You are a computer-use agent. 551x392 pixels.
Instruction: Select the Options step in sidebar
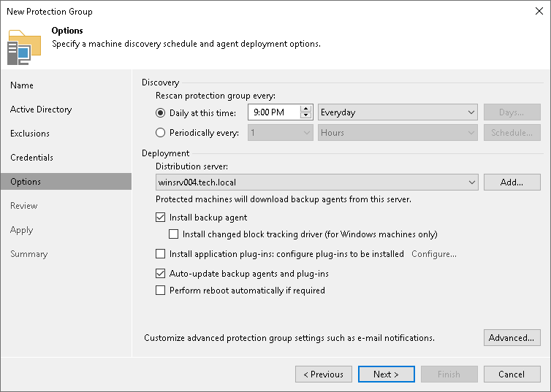click(66, 182)
